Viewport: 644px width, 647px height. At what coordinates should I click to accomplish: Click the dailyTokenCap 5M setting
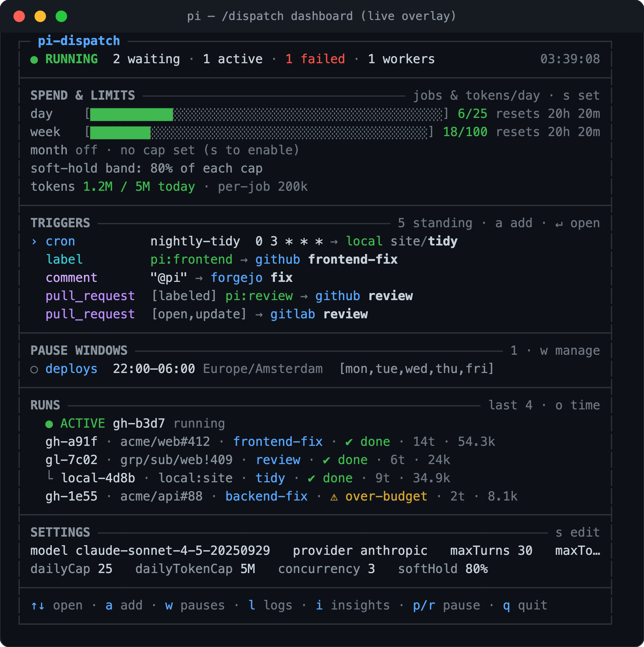click(x=195, y=569)
